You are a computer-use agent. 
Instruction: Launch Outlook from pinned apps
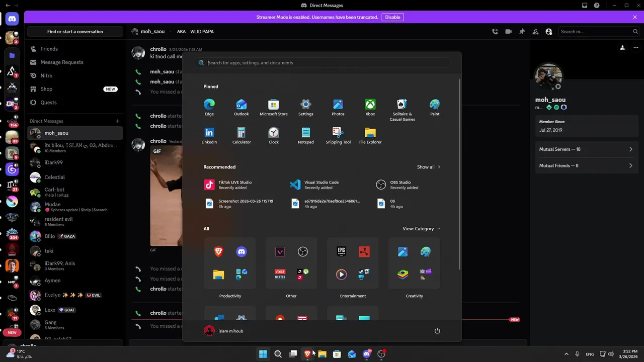click(241, 108)
